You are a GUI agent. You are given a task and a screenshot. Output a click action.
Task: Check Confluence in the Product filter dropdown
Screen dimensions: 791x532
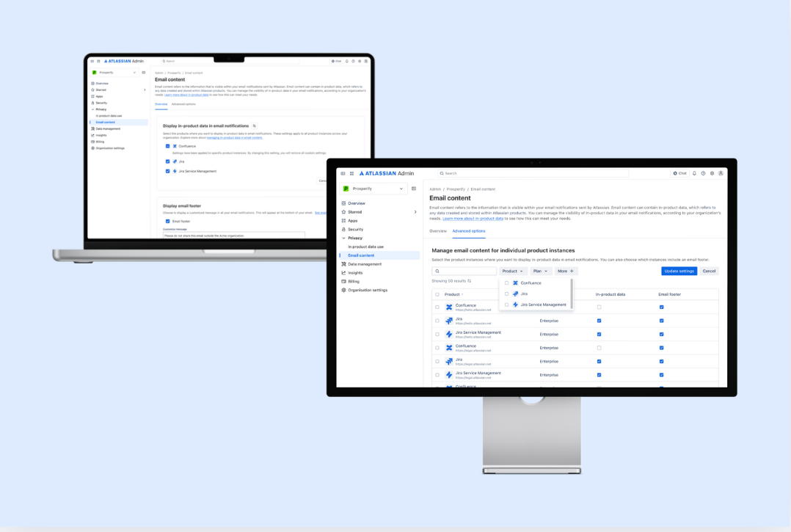(506, 283)
